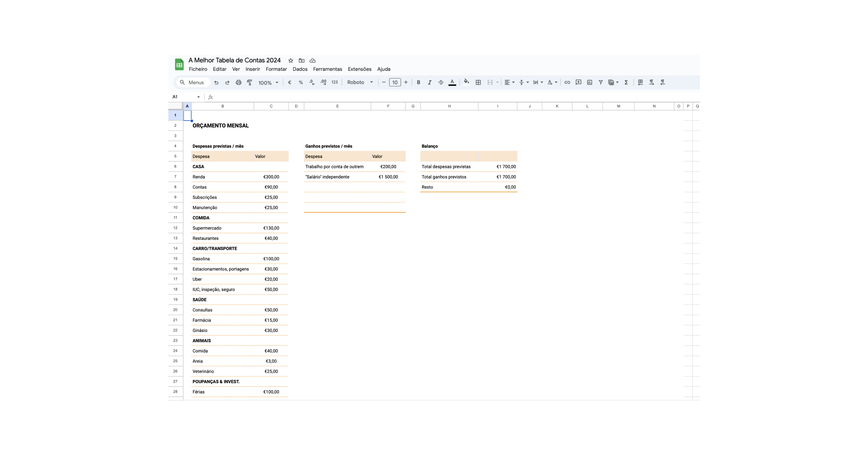Click the insert link icon
868x456 pixels.
click(x=567, y=82)
